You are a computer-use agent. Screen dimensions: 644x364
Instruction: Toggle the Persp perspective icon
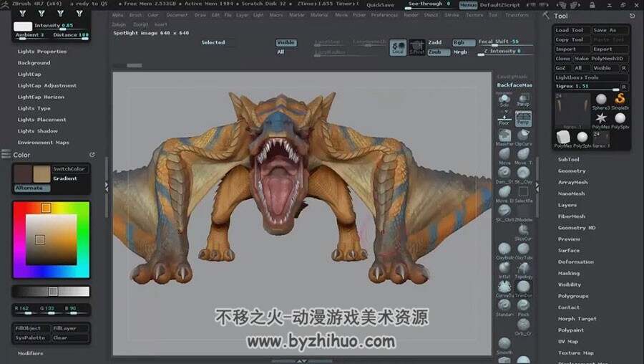(x=523, y=118)
